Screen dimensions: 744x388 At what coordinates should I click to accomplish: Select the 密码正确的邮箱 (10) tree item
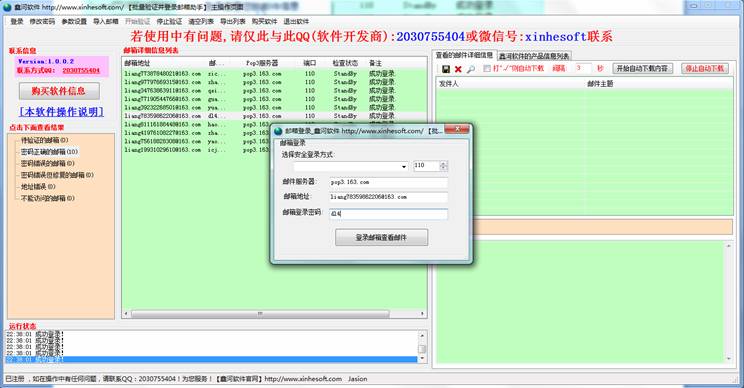point(49,152)
